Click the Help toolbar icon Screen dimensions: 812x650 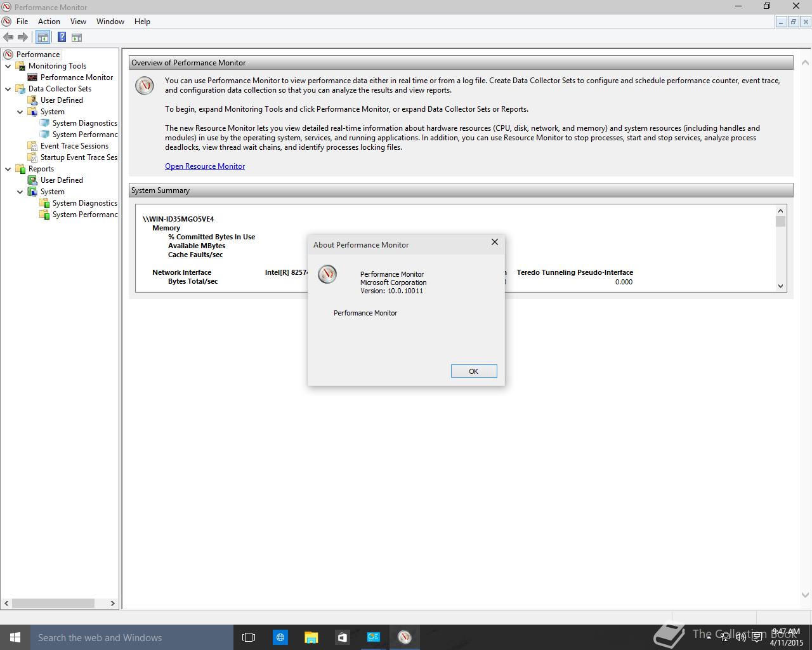(x=62, y=37)
